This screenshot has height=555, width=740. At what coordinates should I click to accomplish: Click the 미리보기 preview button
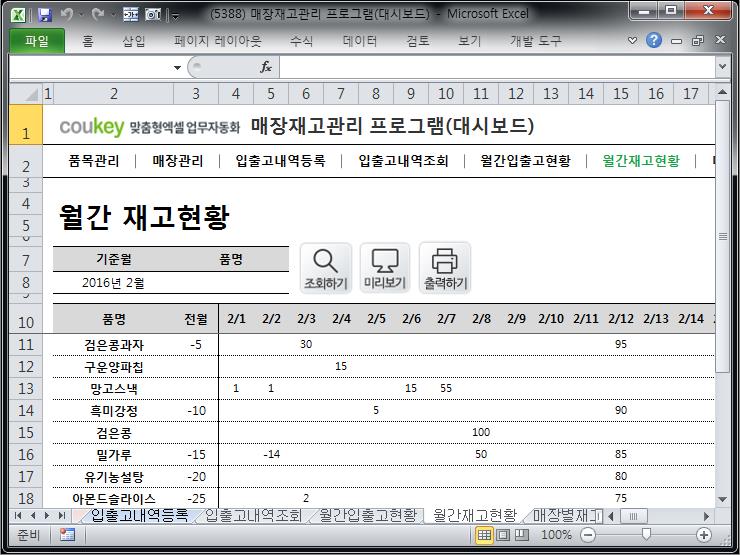click(x=385, y=268)
